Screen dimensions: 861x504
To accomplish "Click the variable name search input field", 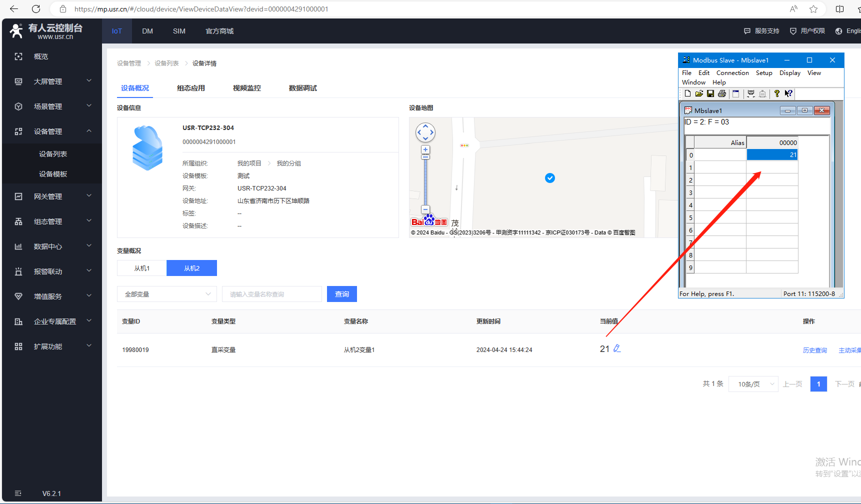I will point(272,294).
